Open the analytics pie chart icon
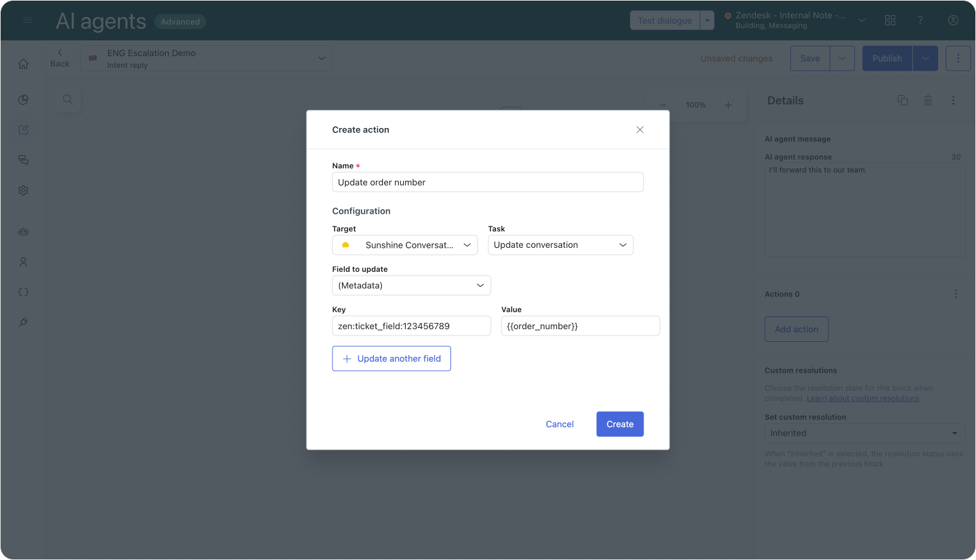This screenshot has height=560, width=976. pos(23,100)
